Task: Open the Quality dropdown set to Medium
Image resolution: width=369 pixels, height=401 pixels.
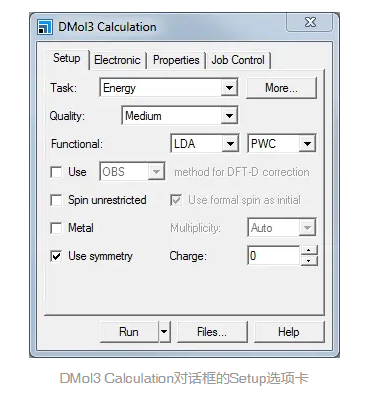Action: tap(229, 116)
